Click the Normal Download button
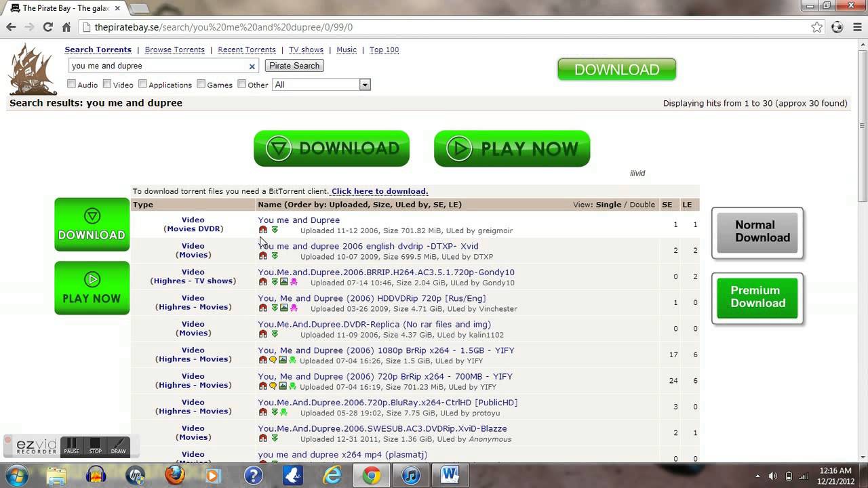This screenshot has height=488, width=868. point(757,232)
